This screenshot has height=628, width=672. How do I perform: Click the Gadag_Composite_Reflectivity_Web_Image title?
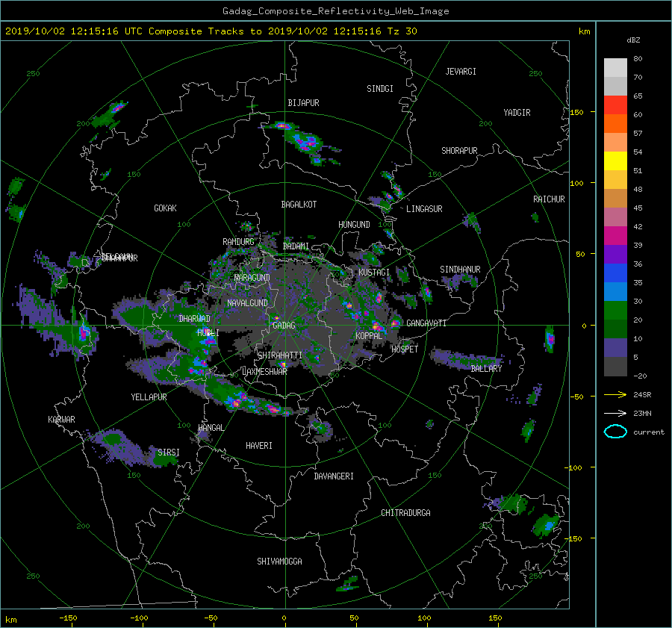(335, 11)
